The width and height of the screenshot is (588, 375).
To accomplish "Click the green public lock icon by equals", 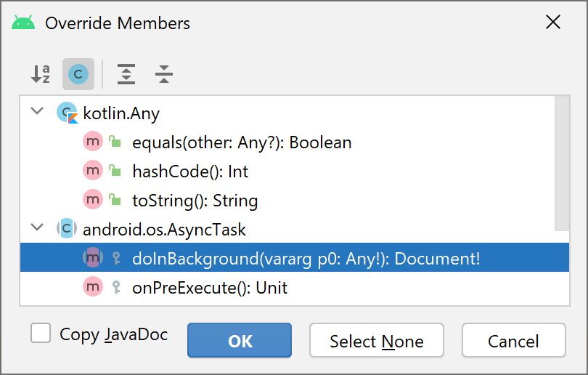I will click(115, 142).
